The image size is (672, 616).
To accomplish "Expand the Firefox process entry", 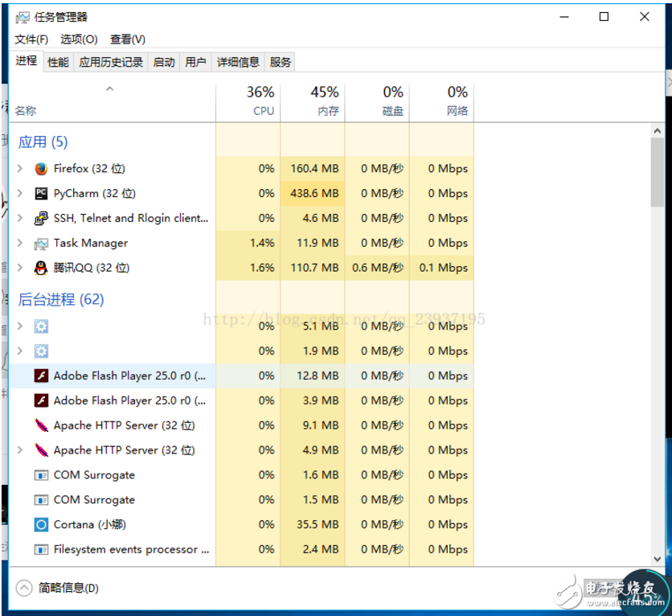I will [19, 169].
